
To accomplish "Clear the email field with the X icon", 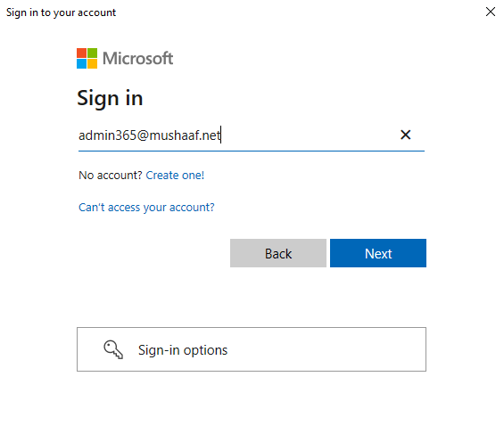I will click(405, 135).
